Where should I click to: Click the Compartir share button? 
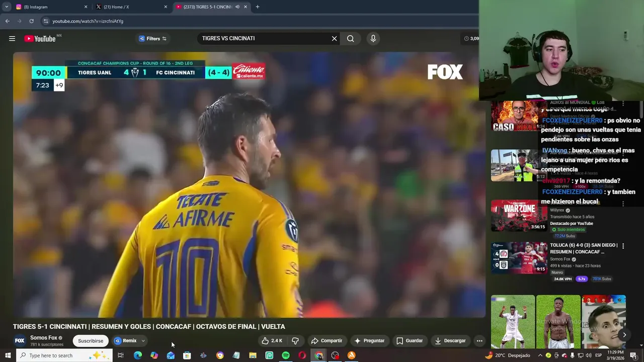click(327, 340)
